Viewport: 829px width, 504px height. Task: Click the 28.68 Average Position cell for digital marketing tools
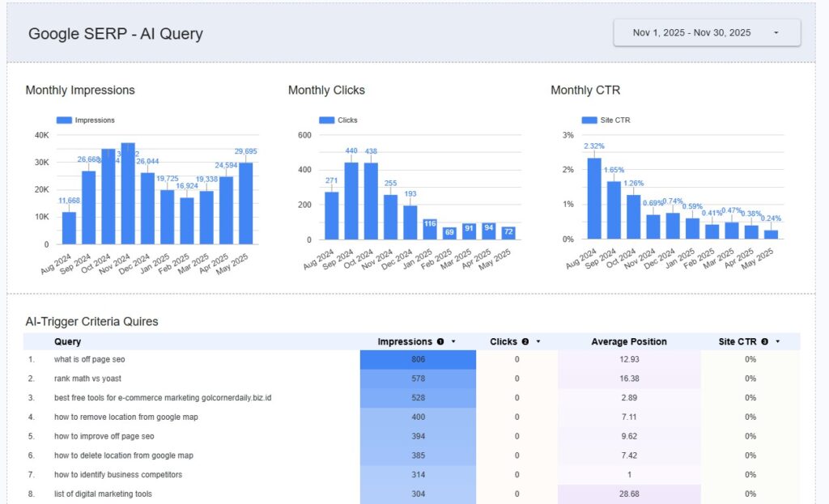628,493
